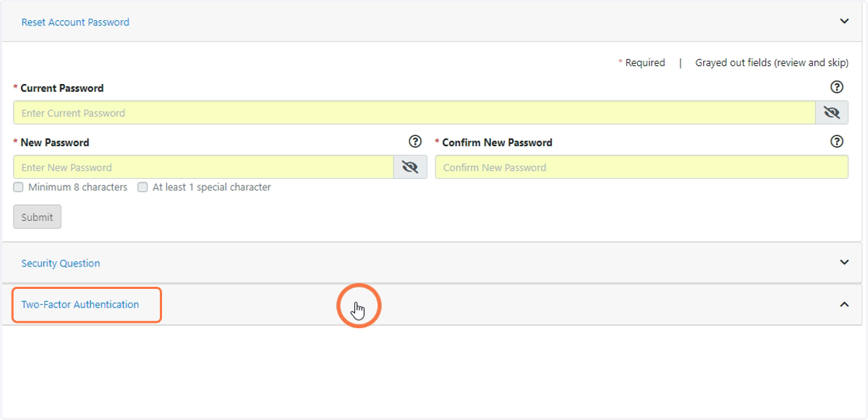
Task: Expand the Security Question chevron
Action: coord(844,262)
